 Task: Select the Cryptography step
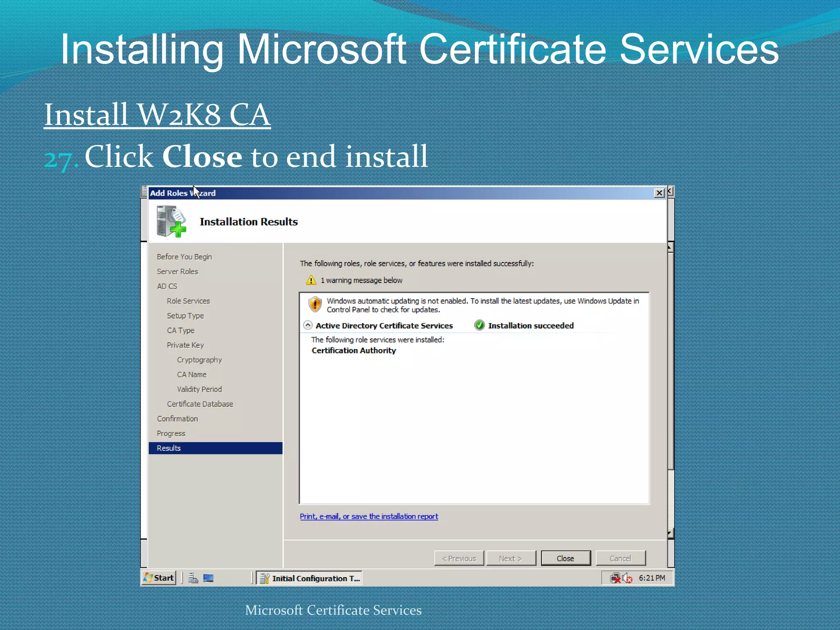pyautogui.click(x=199, y=360)
